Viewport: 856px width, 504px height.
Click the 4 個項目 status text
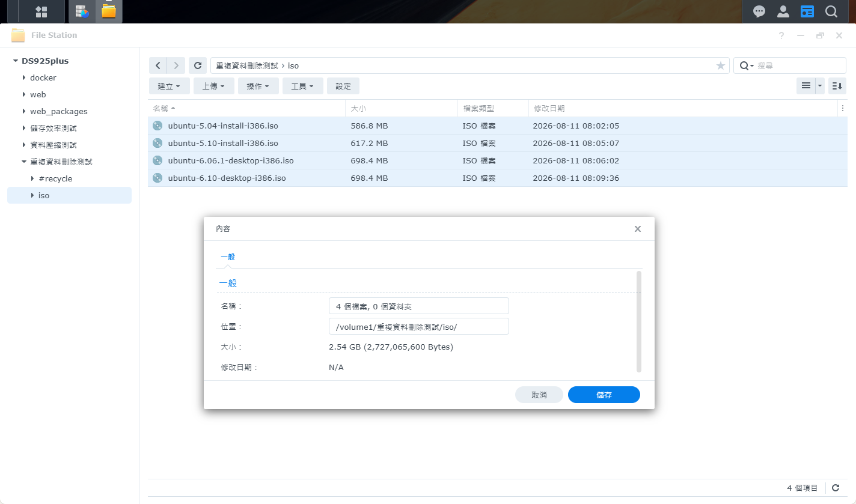[x=802, y=488]
